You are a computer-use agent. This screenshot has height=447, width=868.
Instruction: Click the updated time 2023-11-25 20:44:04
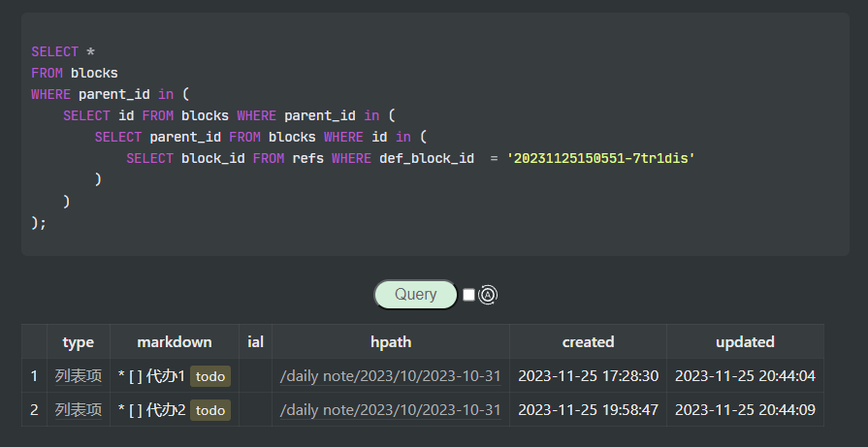745,376
